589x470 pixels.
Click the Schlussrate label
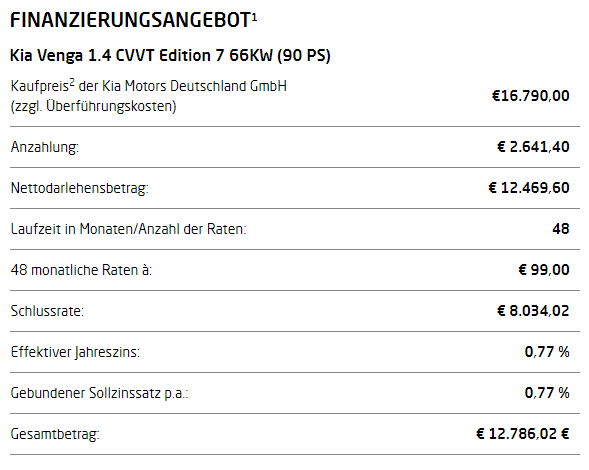(47, 311)
